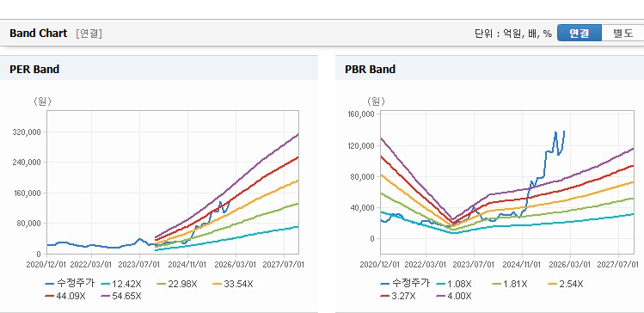This screenshot has width=644, height=313.
Task: Click the PBR Band panel title
Action: coord(370,70)
